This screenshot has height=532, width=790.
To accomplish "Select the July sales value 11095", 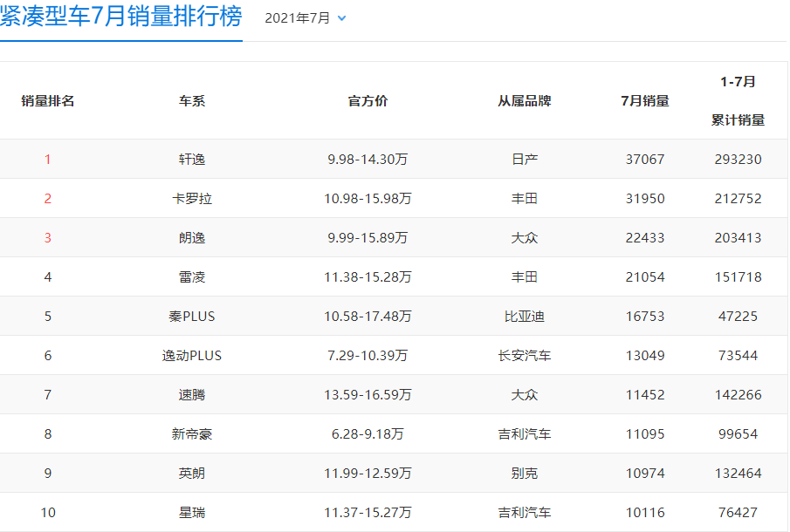I will [x=645, y=433].
